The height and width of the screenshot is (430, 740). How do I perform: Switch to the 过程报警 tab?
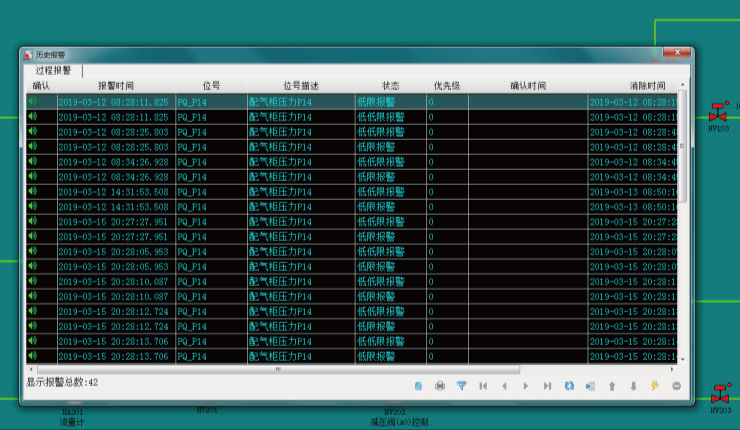tap(53, 71)
